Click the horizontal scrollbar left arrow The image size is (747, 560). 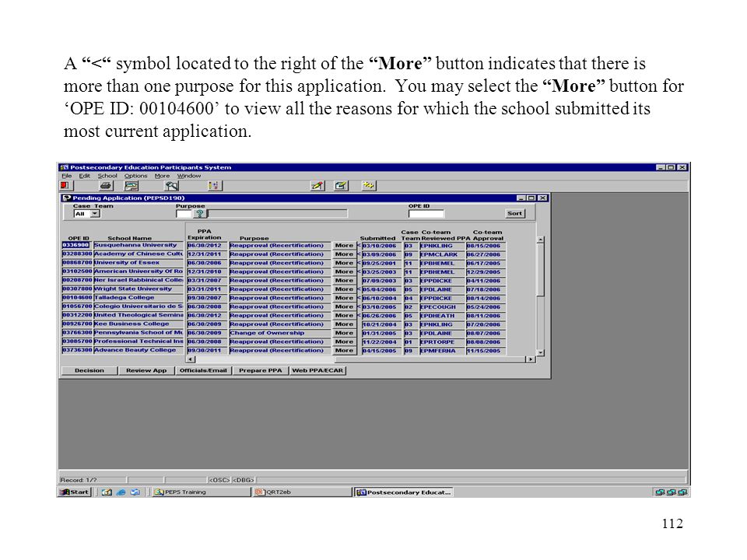click(191, 359)
